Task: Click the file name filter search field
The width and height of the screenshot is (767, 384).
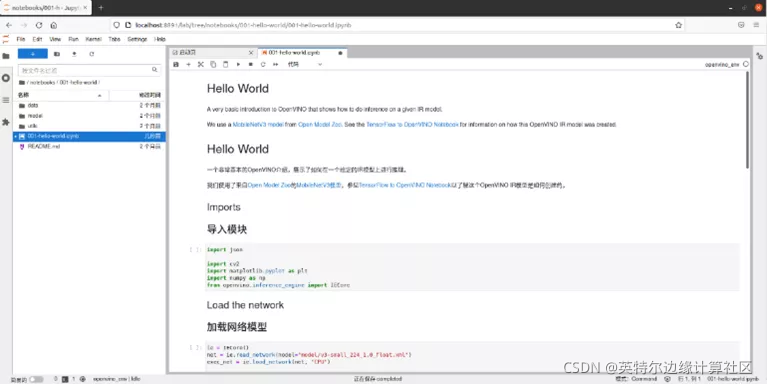Action: (89, 70)
